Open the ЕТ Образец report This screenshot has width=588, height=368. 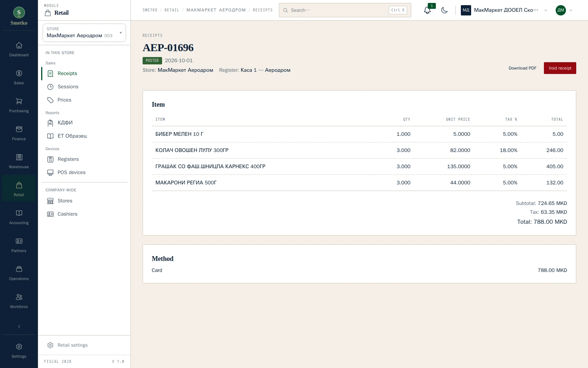coord(84,136)
